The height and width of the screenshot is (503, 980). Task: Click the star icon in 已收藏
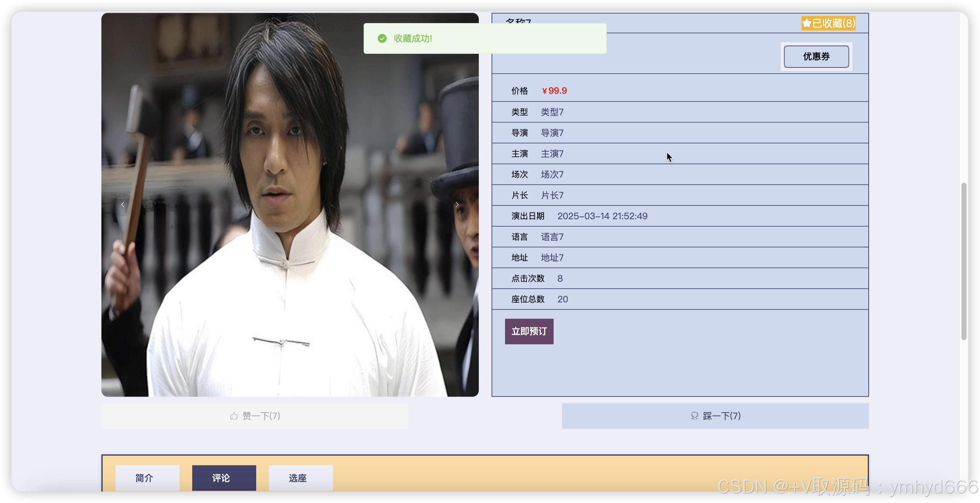click(x=807, y=23)
